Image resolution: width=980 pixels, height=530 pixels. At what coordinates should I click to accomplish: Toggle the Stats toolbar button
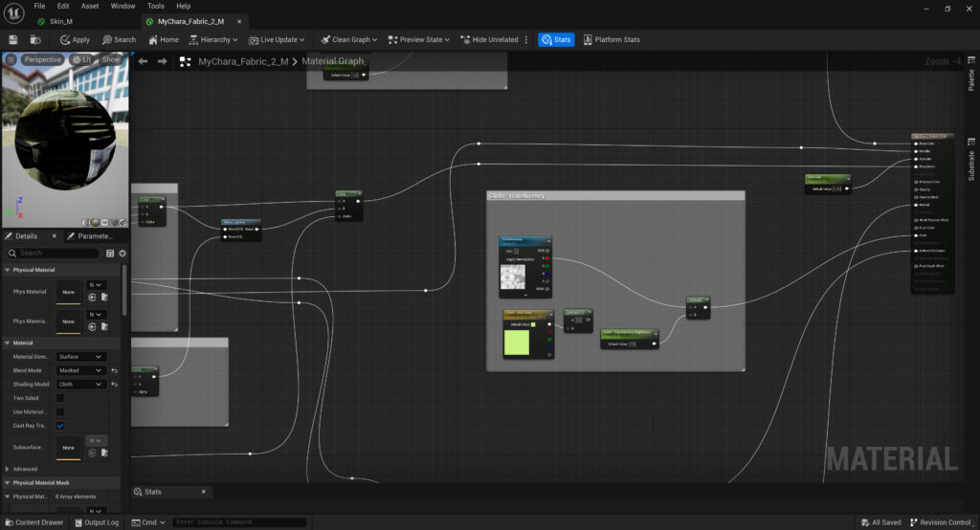point(556,39)
